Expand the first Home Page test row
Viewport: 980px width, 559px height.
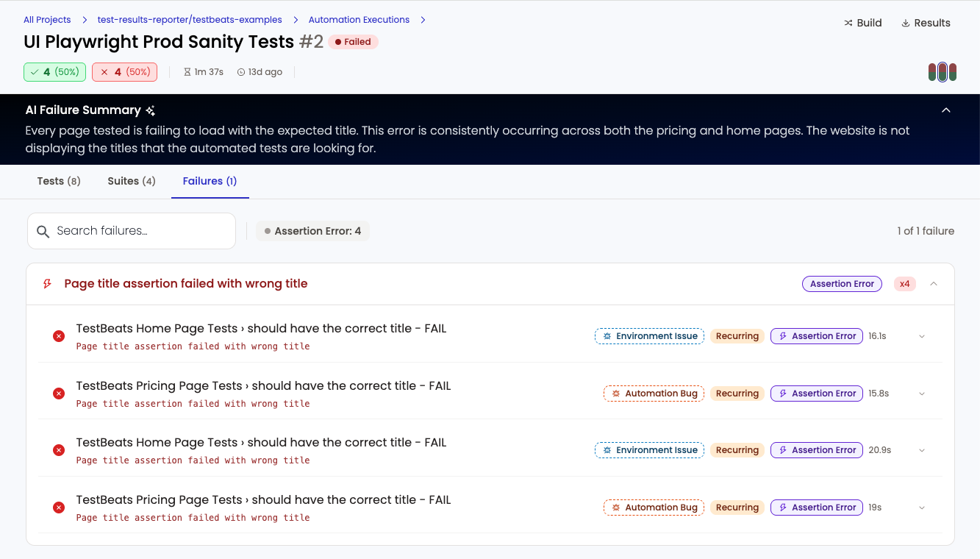coord(922,336)
